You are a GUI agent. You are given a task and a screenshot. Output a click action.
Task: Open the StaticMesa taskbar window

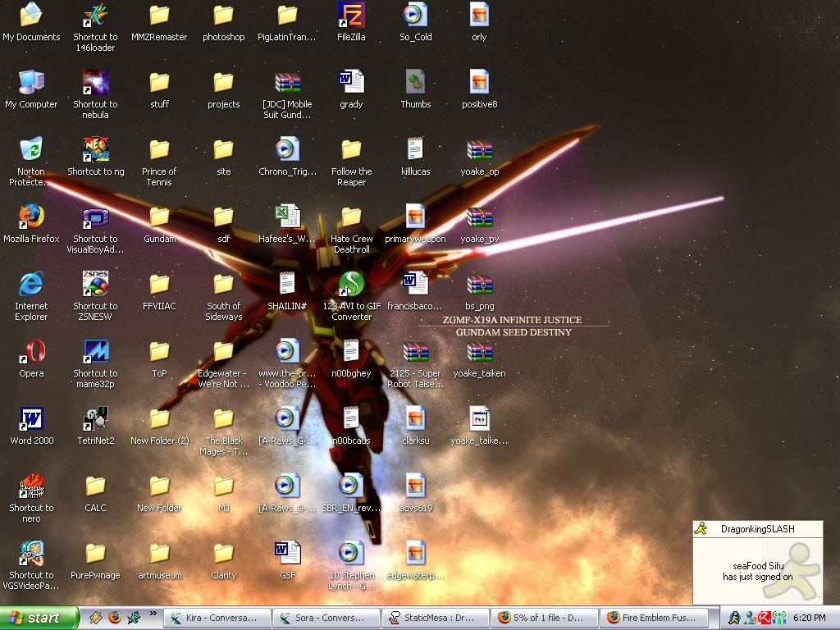point(435,618)
